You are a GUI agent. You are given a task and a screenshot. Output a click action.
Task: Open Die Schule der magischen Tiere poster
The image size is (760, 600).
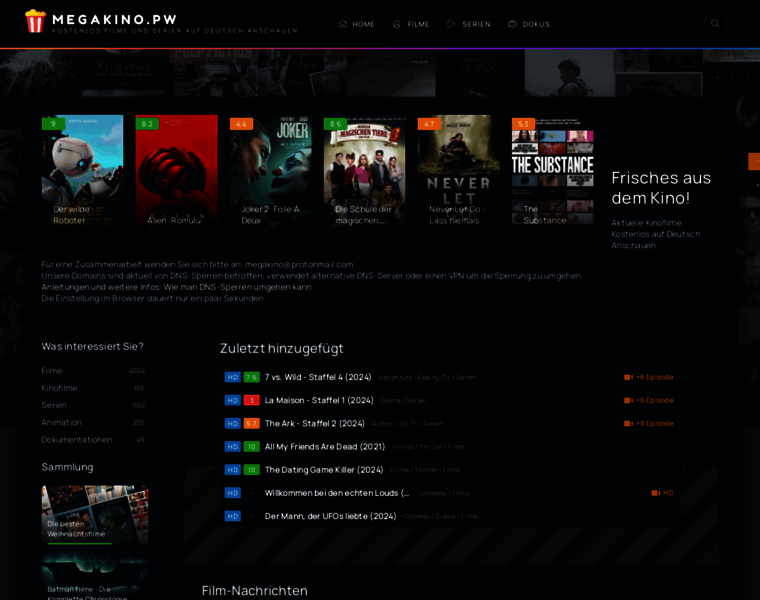pyautogui.click(x=364, y=170)
